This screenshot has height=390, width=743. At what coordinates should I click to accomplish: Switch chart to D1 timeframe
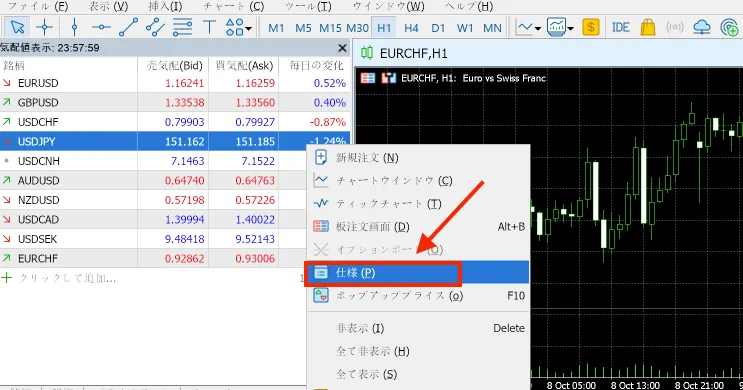tap(438, 28)
